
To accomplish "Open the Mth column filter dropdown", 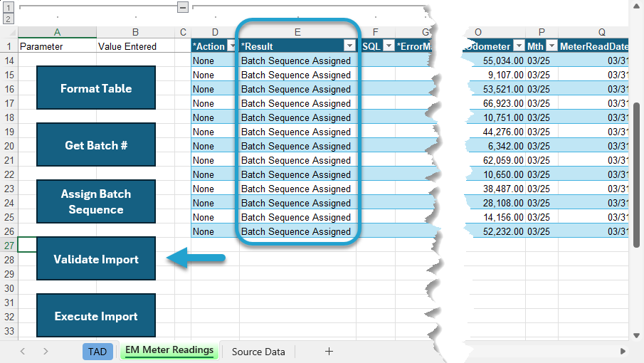I will point(551,46).
